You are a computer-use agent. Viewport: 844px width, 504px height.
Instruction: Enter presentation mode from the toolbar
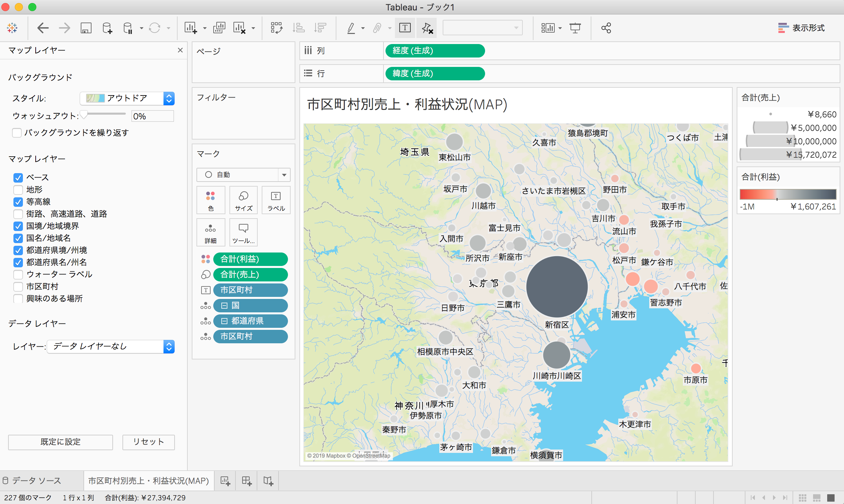(575, 28)
